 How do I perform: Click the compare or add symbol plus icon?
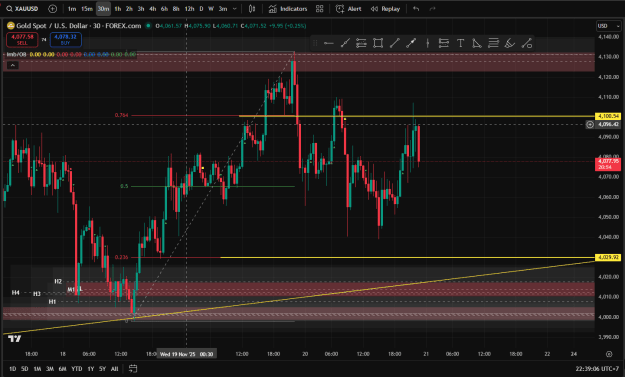(52, 9)
